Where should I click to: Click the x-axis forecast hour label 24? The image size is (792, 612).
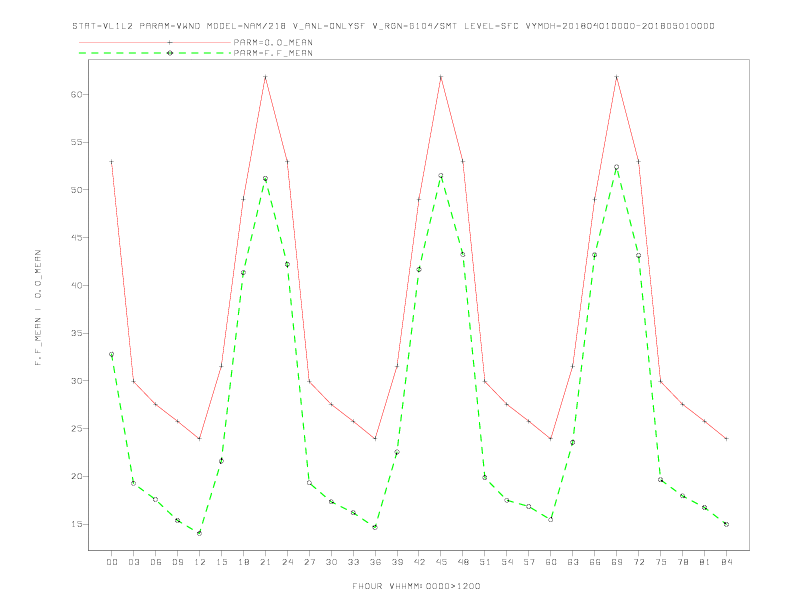287,562
